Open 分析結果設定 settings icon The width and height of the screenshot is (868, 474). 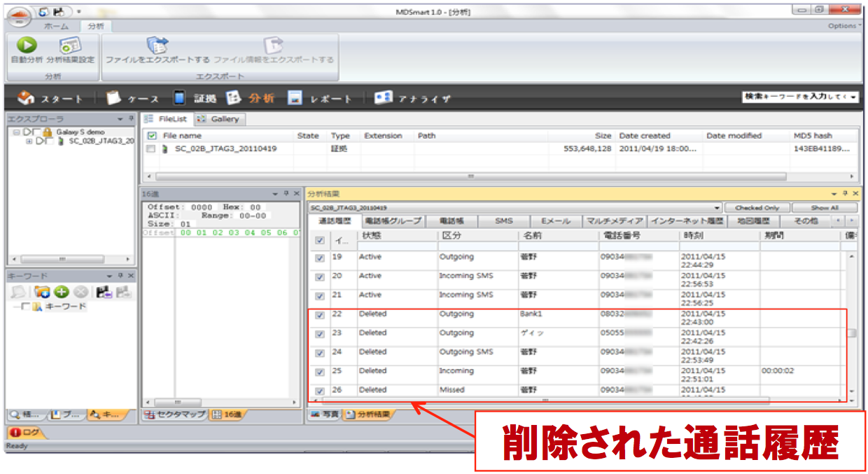click(x=70, y=45)
